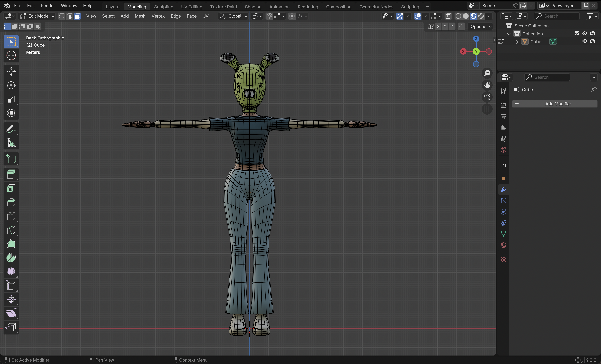Select the Inset Faces tool
The image size is (601, 364).
point(11,188)
